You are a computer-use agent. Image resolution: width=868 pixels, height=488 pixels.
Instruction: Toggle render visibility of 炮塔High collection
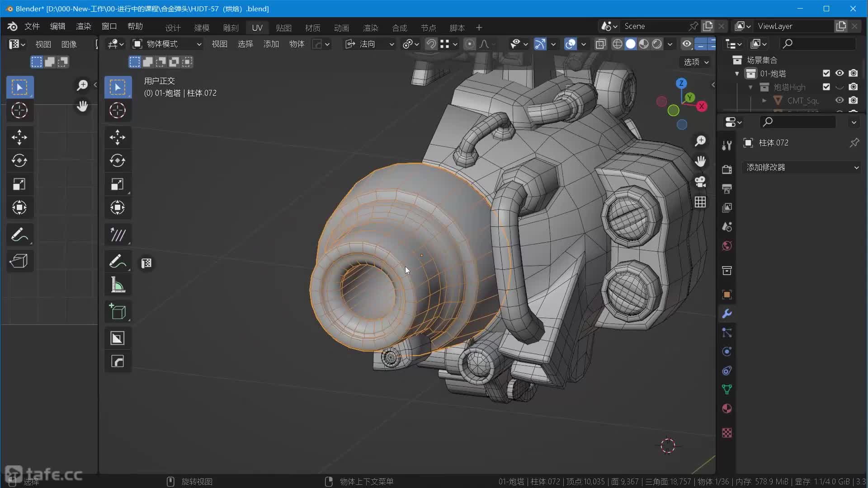854,87
